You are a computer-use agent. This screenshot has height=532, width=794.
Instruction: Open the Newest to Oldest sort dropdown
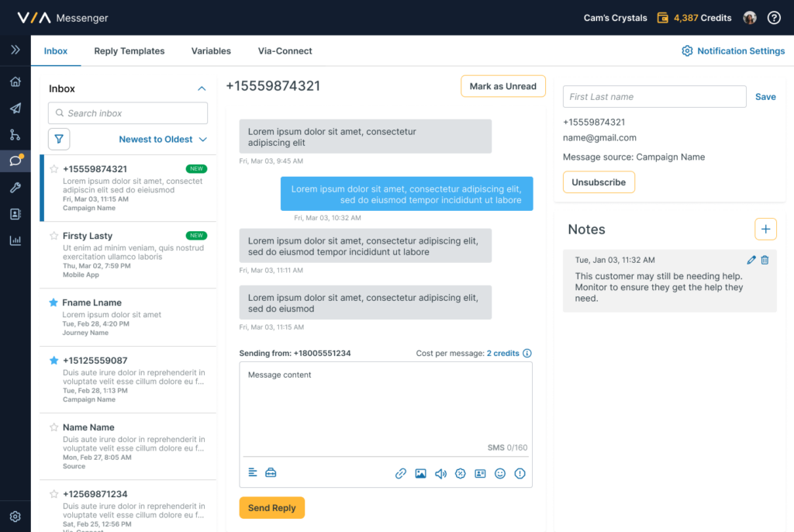coord(163,140)
